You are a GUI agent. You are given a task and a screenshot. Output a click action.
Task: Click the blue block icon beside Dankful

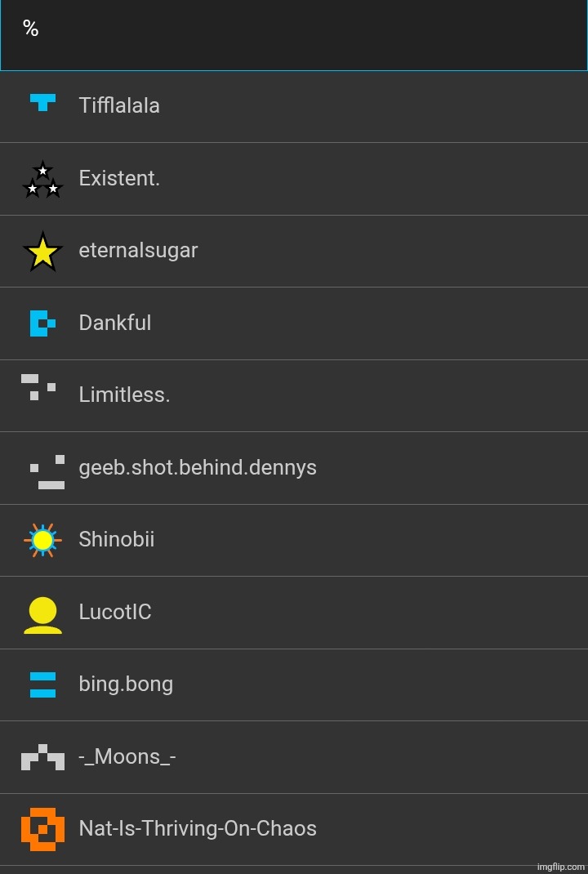pos(42,323)
